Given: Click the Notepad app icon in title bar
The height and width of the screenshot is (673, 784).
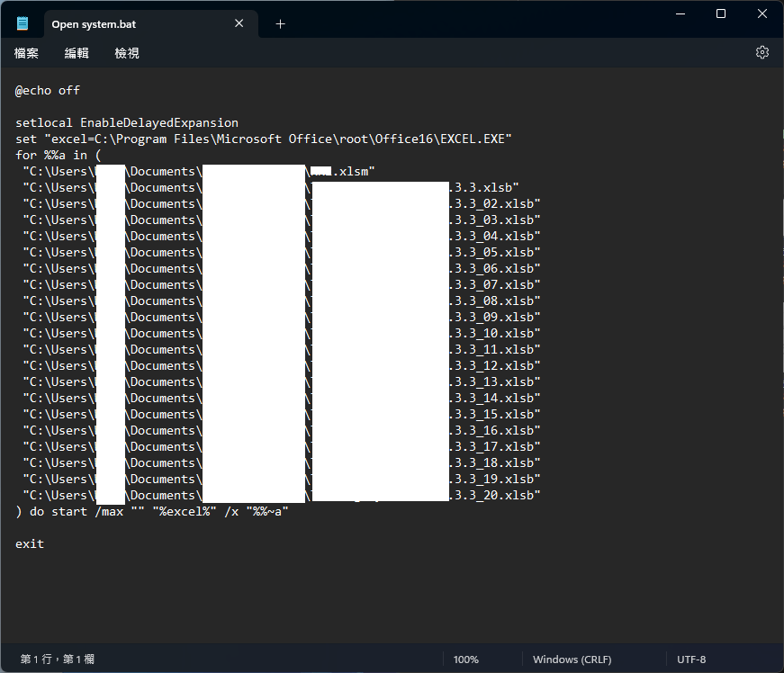Looking at the screenshot, I should 23,23.
